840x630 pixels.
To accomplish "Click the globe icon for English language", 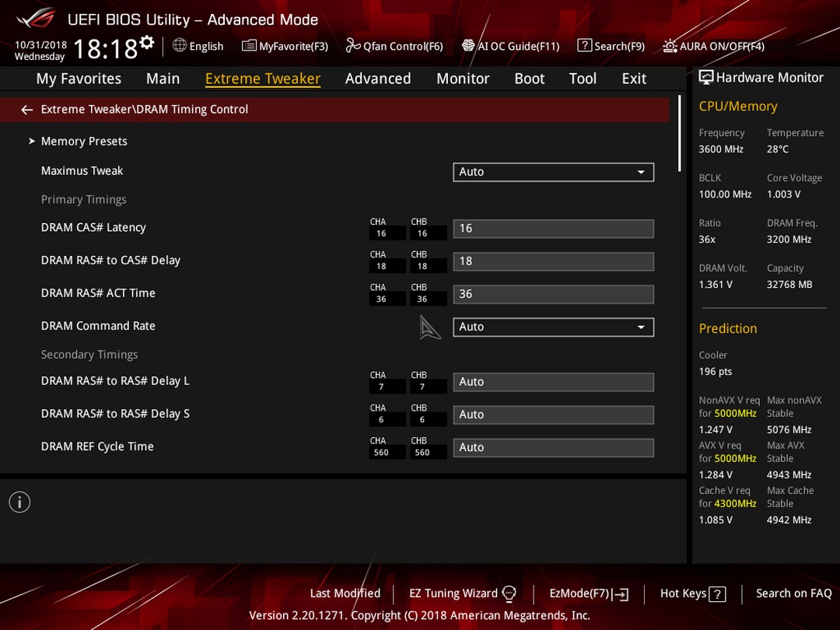I will (x=180, y=45).
